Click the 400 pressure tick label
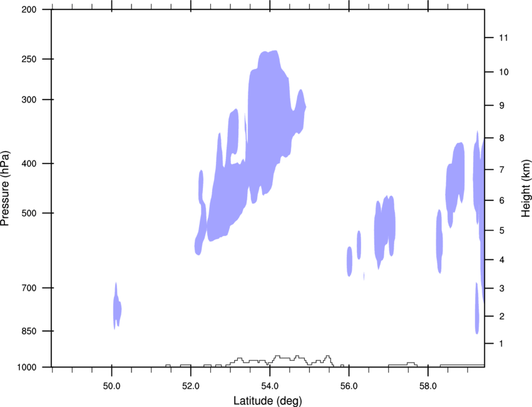 click(x=29, y=163)
